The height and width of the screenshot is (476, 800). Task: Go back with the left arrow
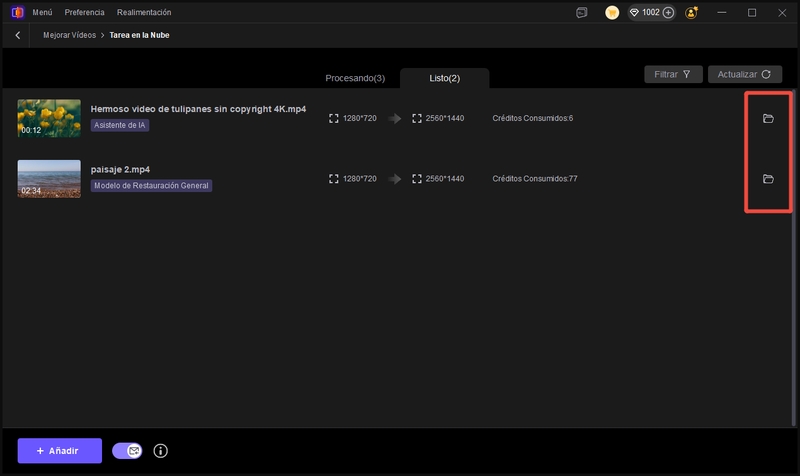coord(18,35)
